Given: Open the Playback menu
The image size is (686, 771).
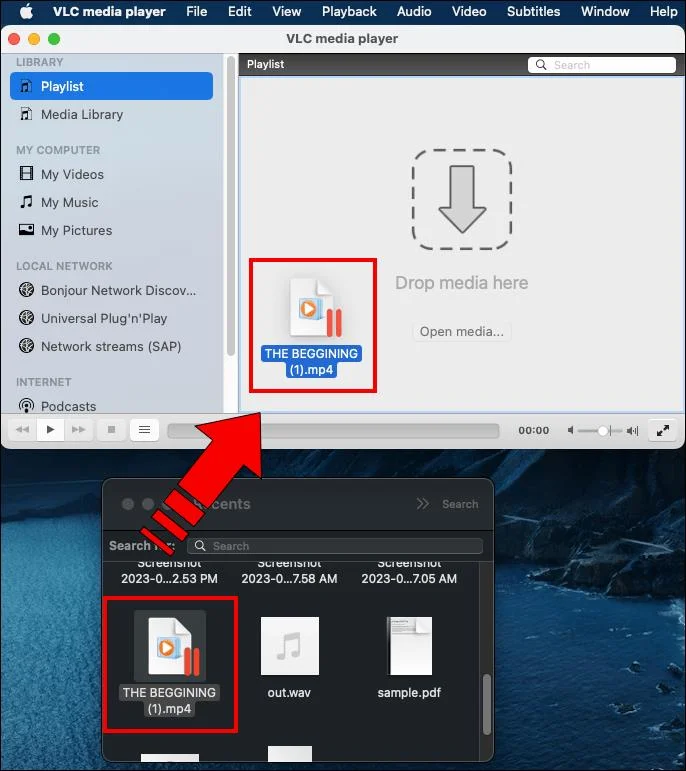Looking at the screenshot, I should pyautogui.click(x=349, y=11).
